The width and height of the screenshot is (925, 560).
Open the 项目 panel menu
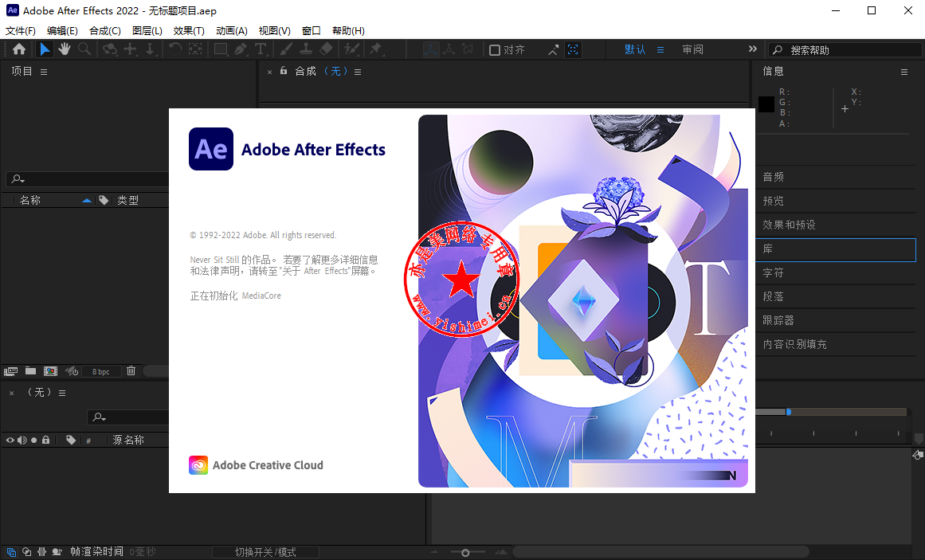click(44, 72)
